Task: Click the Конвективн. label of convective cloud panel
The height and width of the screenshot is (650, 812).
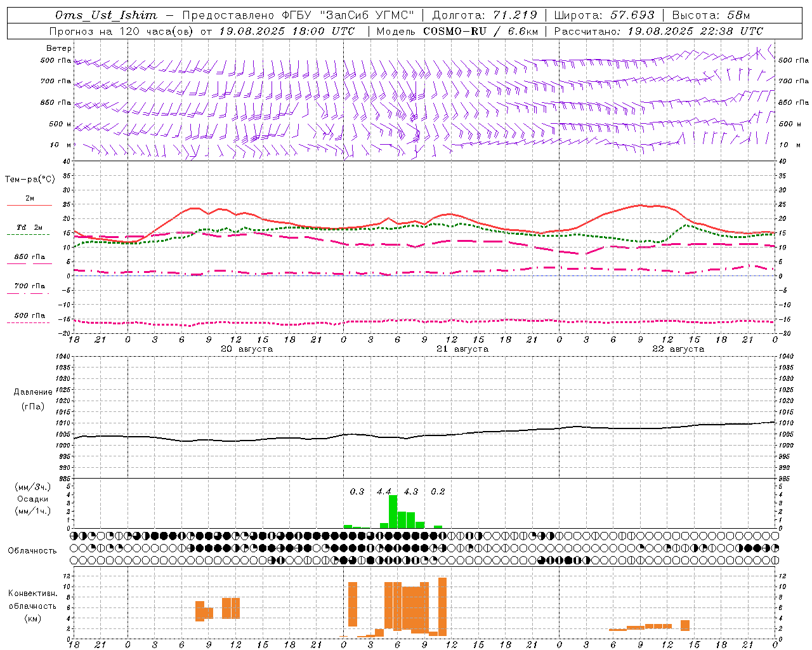Action: (32, 594)
